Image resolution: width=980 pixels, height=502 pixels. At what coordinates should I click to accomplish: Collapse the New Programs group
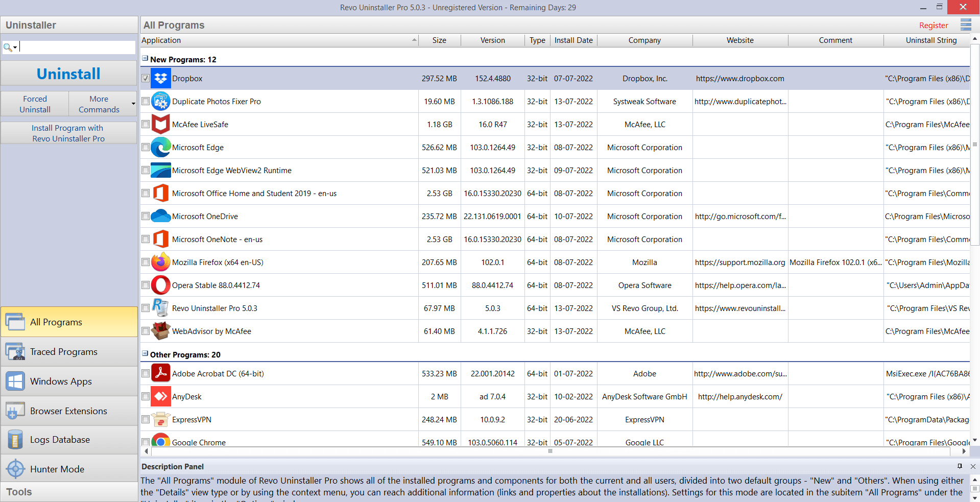coord(145,59)
